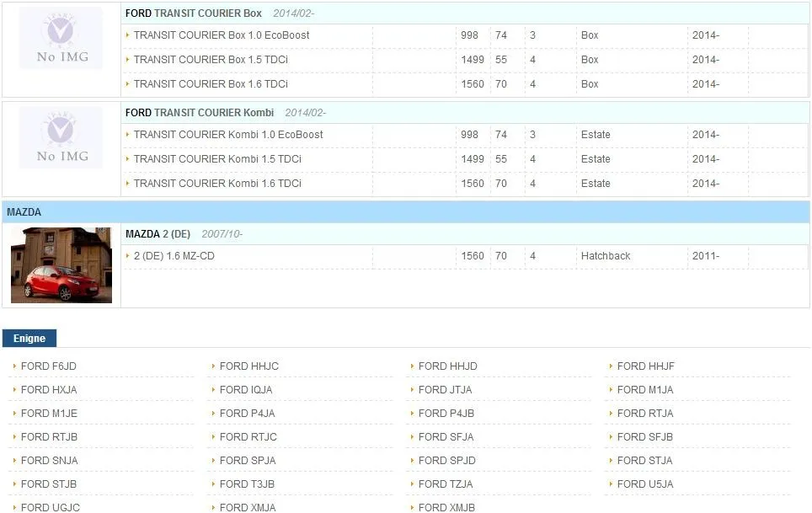Open engine FORD RTJB
The width and height of the screenshot is (812, 513).
[49, 437]
